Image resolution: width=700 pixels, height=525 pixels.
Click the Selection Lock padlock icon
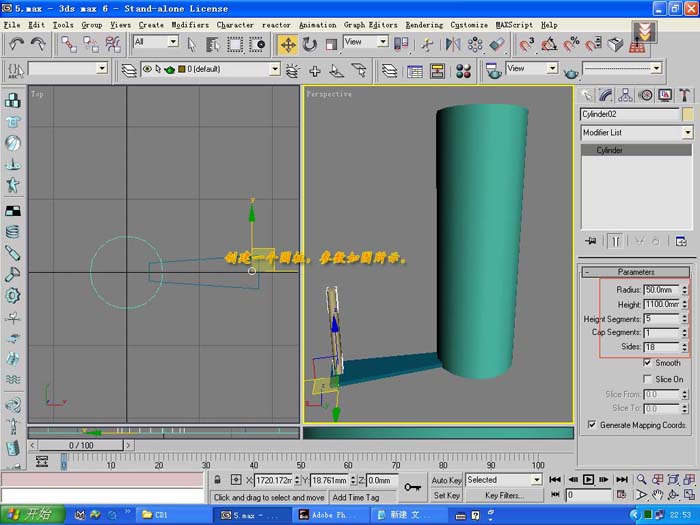click(217, 480)
